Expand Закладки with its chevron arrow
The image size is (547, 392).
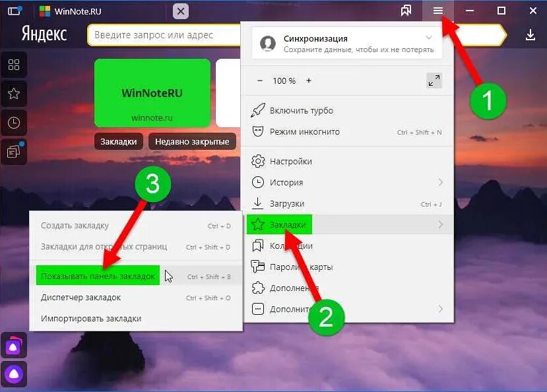click(441, 224)
